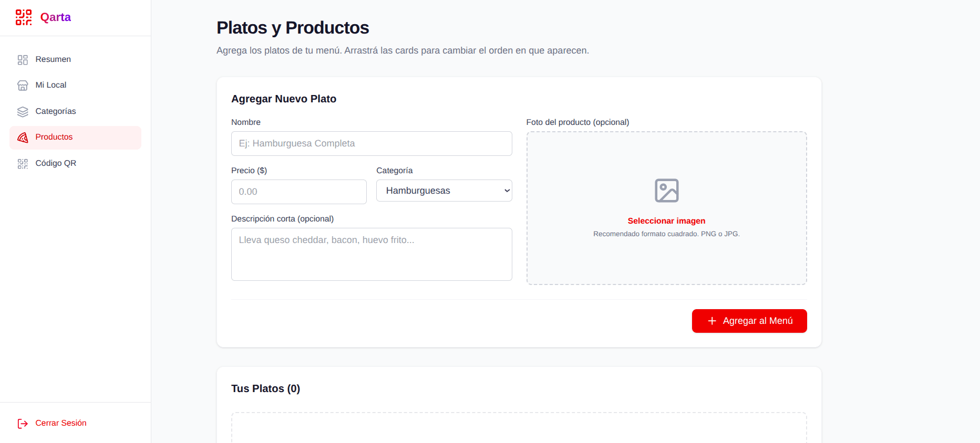Click Seleccionar imagen link

pos(666,221)
